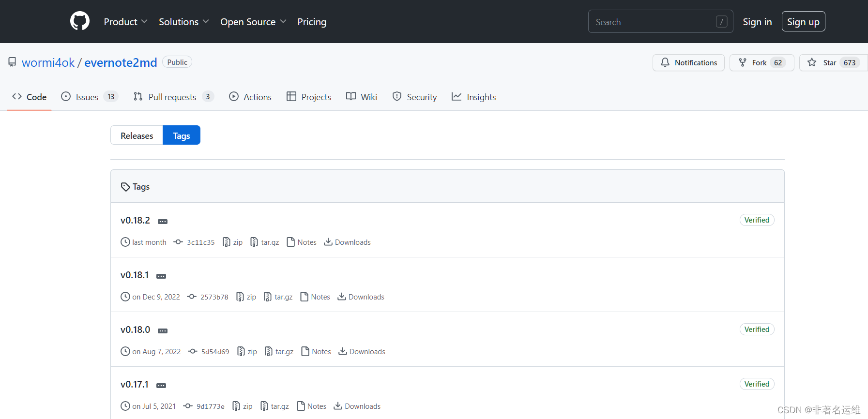Expand the Open Source menu
Image resolution: width=868 pixels, height=419 pixels.
click(x=253, y=22)
